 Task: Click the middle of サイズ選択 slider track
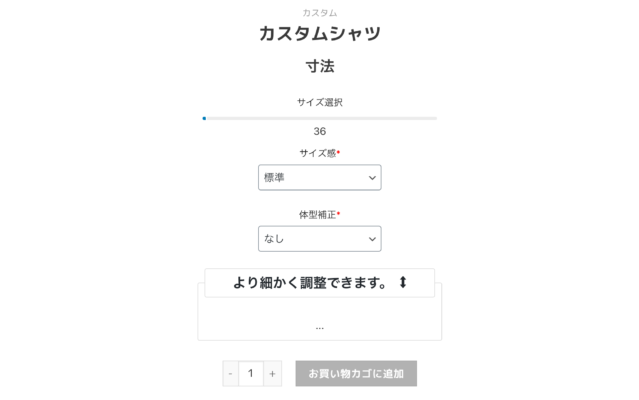pyautogui.click(x=320, y=119)
